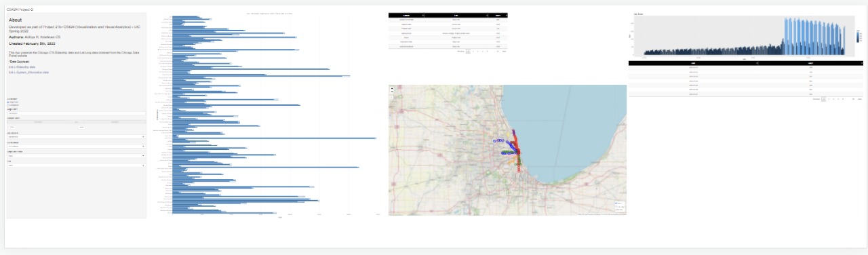This screenshot has width=868, height=255.
Task: Open the last dropdown at sidebar bottom
Action: pos(77,165)
